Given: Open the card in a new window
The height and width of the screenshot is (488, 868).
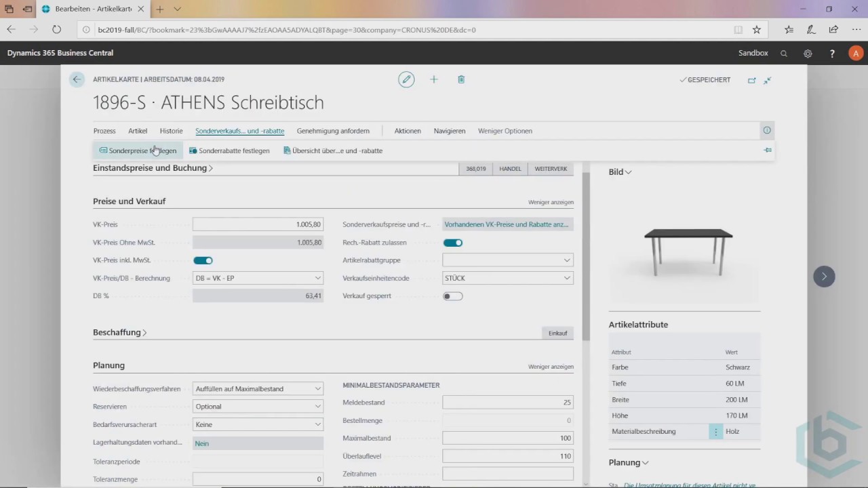Looking at the screenshot, I should 751,80.
